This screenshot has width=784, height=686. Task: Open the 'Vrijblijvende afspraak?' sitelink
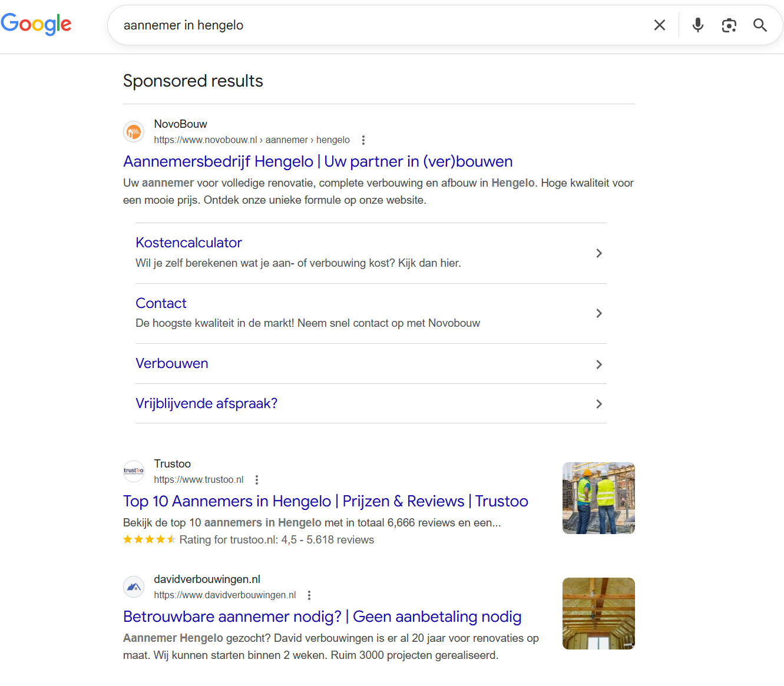coord(206,403)
